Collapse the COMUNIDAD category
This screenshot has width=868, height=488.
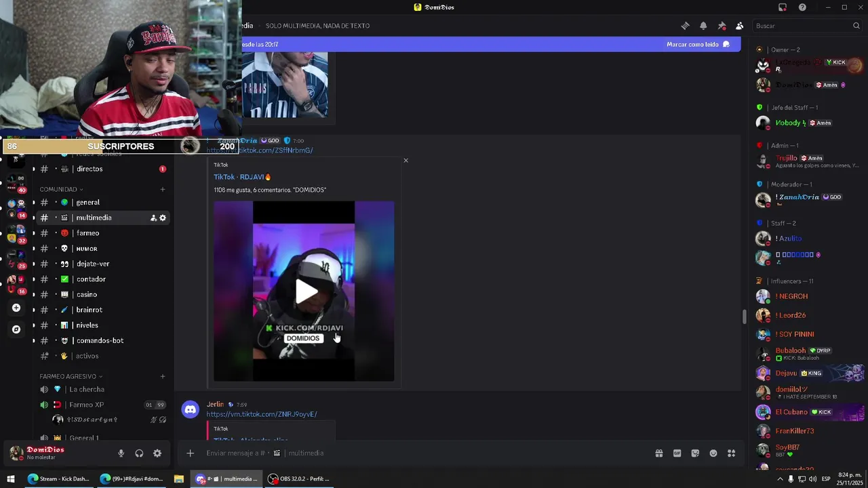(61, 189)
